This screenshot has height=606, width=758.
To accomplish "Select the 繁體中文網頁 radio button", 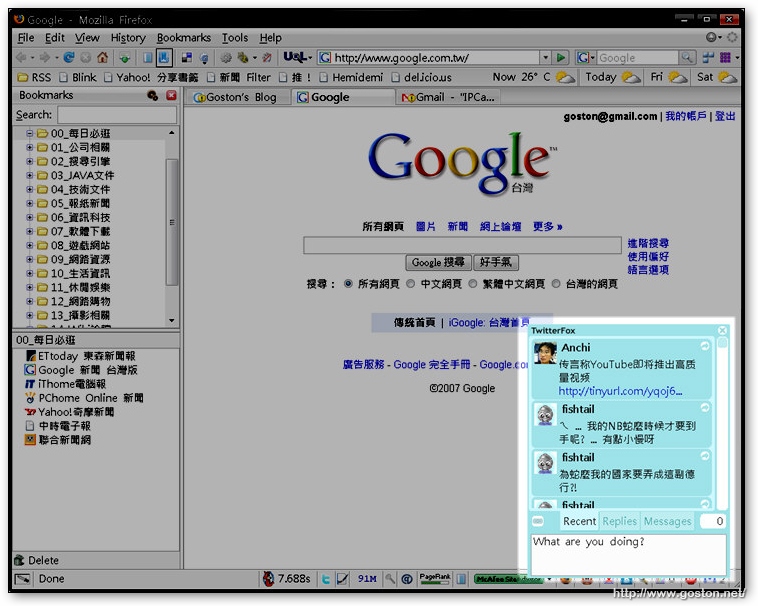I will pos(473,284).
